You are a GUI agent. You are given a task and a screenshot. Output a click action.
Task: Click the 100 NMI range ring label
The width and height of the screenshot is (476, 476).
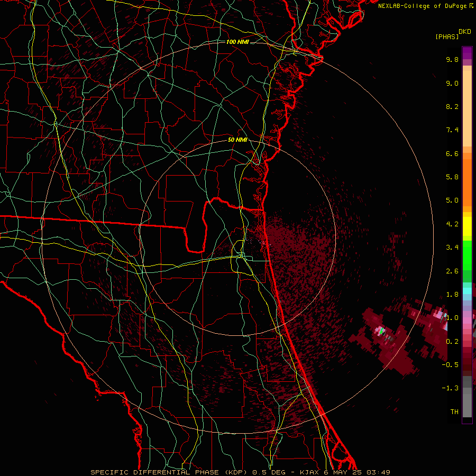(x=237, y=42)
